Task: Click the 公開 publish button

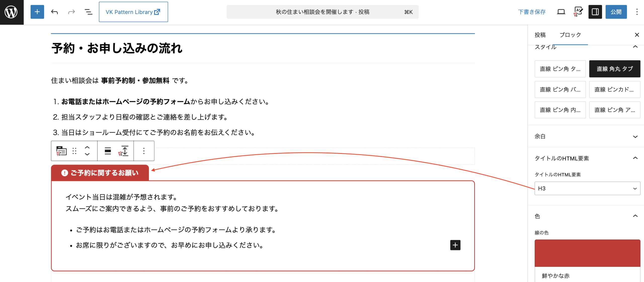Action: (x=616, y=12)
